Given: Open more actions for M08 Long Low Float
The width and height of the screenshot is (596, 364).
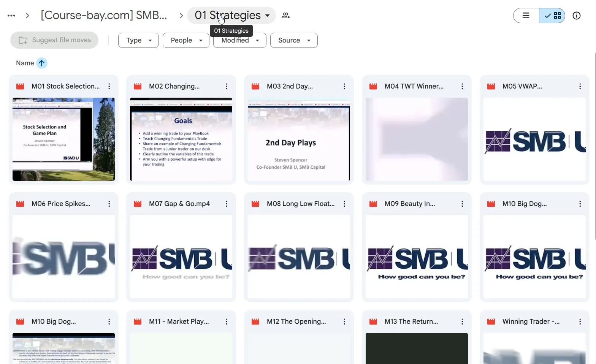Looking at the screenshot, I should pos(344,204).
